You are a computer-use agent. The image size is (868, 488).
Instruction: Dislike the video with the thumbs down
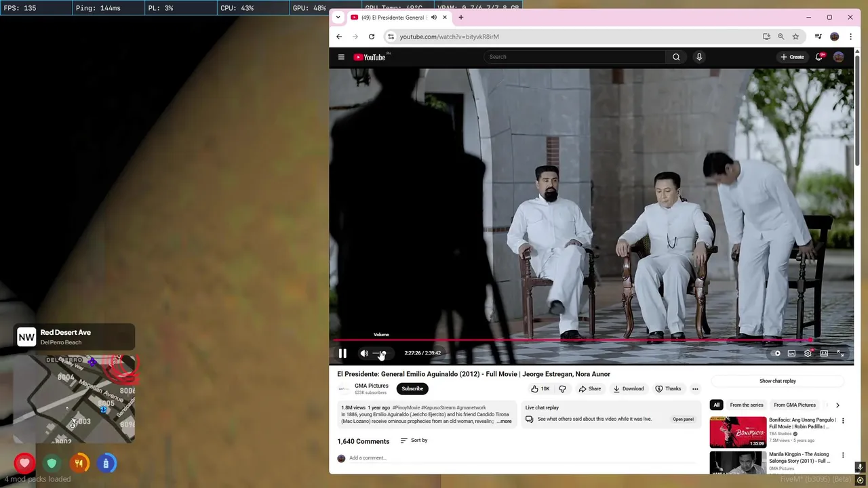562,389
